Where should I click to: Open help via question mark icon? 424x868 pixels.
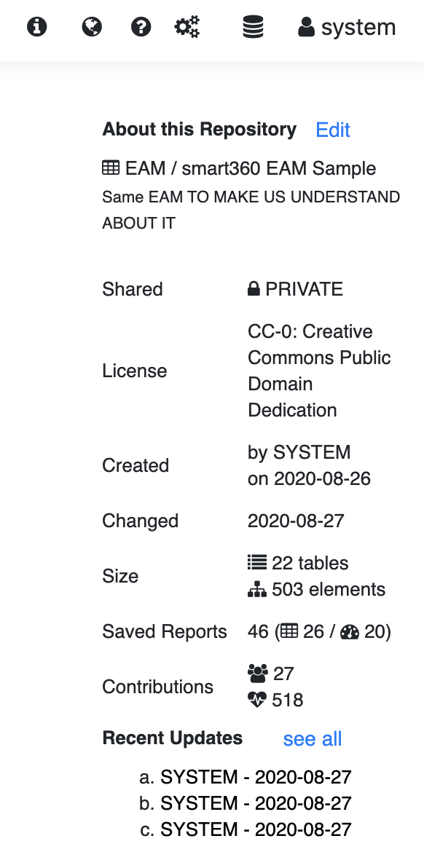[141, 26]
